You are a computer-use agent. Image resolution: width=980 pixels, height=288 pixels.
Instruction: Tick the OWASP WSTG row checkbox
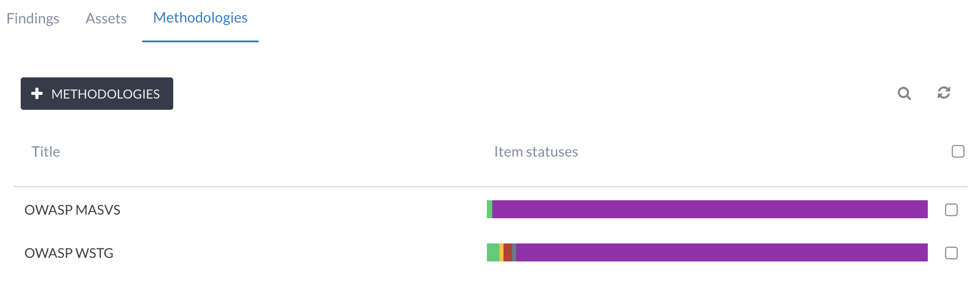951,253
